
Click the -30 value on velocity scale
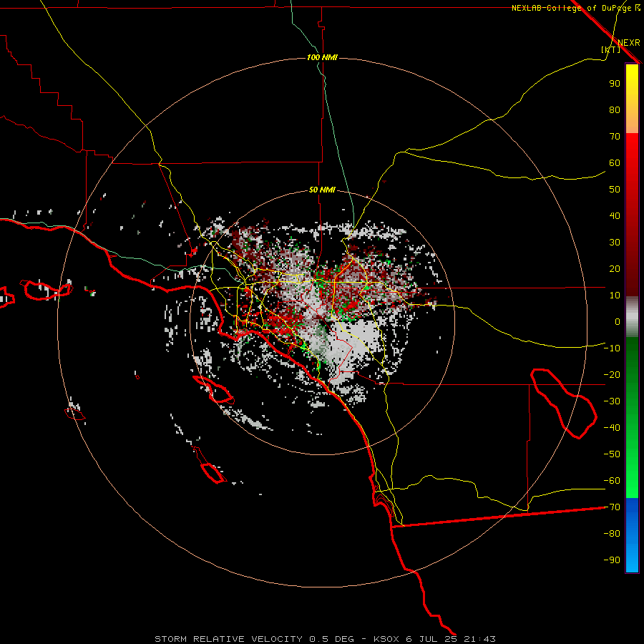612,401
